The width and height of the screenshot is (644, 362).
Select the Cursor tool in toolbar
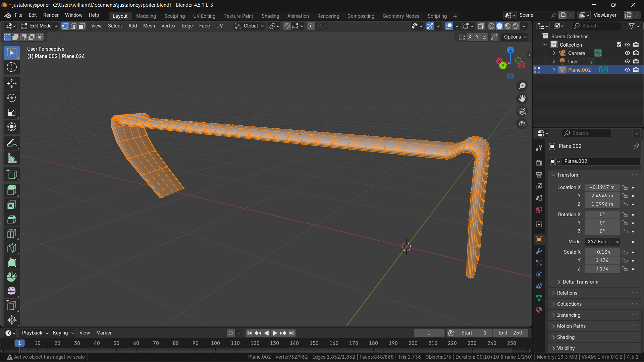coord(12,67)
